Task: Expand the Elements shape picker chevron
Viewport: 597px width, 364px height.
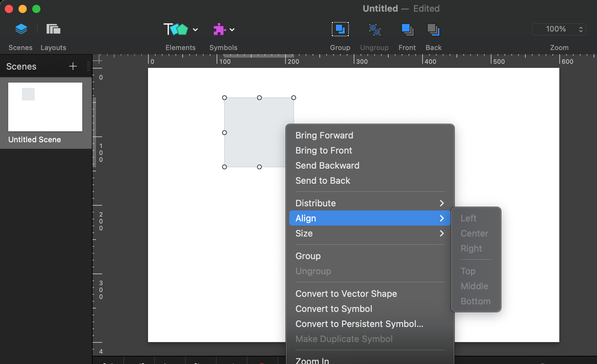Action: tap(195, 29)
